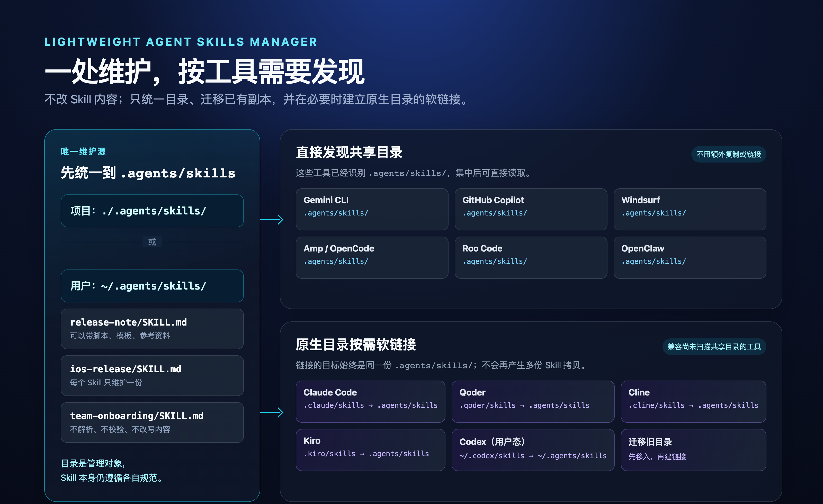Image resolution: width=823 pixels, height=504 pixels.
Task: Select the 用户: ~/.agents/skills/ box
Action: (x=152, y=286)
